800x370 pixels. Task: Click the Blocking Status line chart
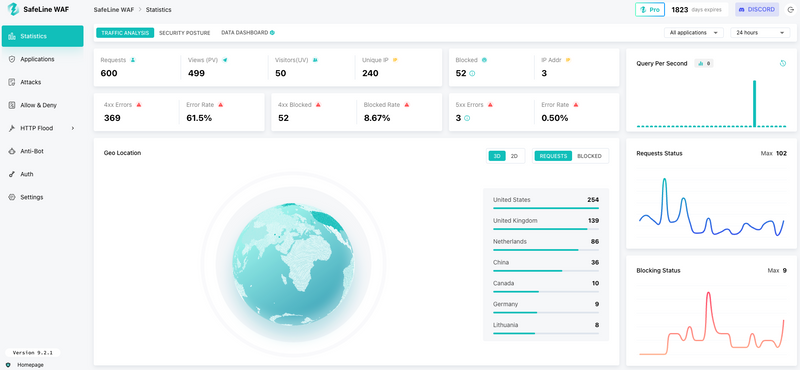click(x=711, y=323)
